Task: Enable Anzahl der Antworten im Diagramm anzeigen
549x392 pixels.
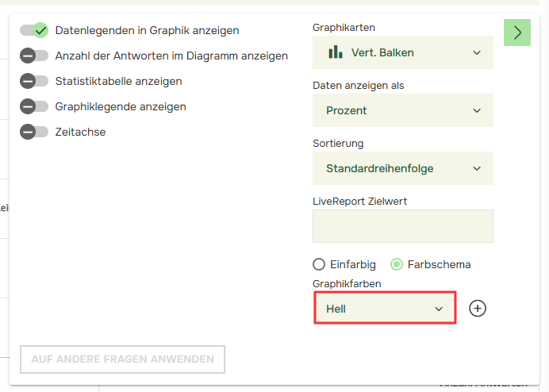Action: [34, 56]
